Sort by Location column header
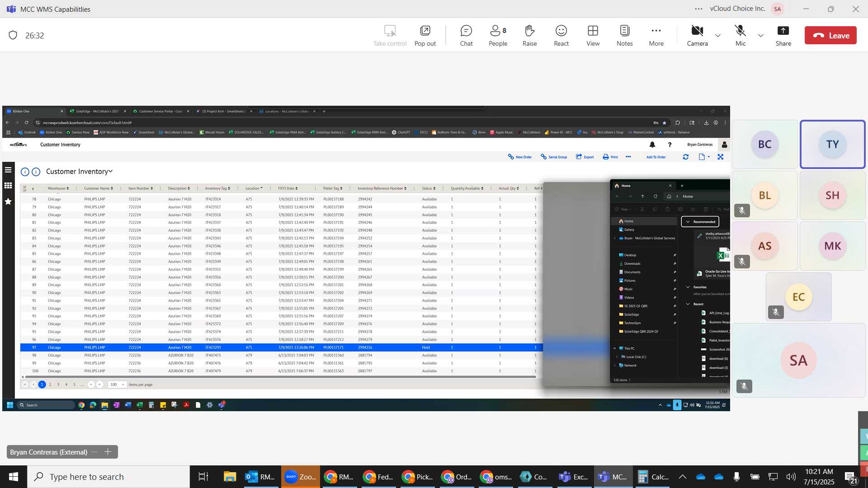Viewport: 868px width, 488px height. (x=254, y=188)
